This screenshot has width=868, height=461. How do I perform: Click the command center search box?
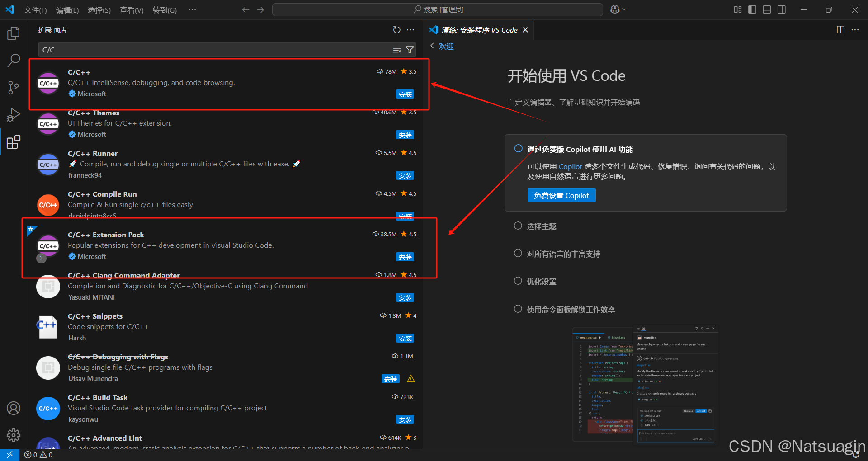(x=437, y=9)
